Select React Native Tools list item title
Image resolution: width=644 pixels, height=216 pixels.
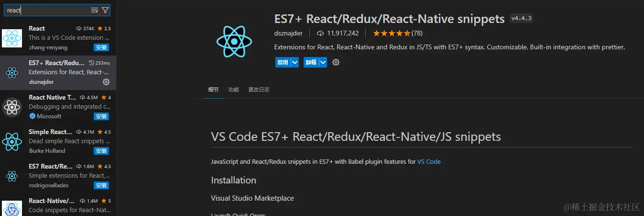[52, 97]
